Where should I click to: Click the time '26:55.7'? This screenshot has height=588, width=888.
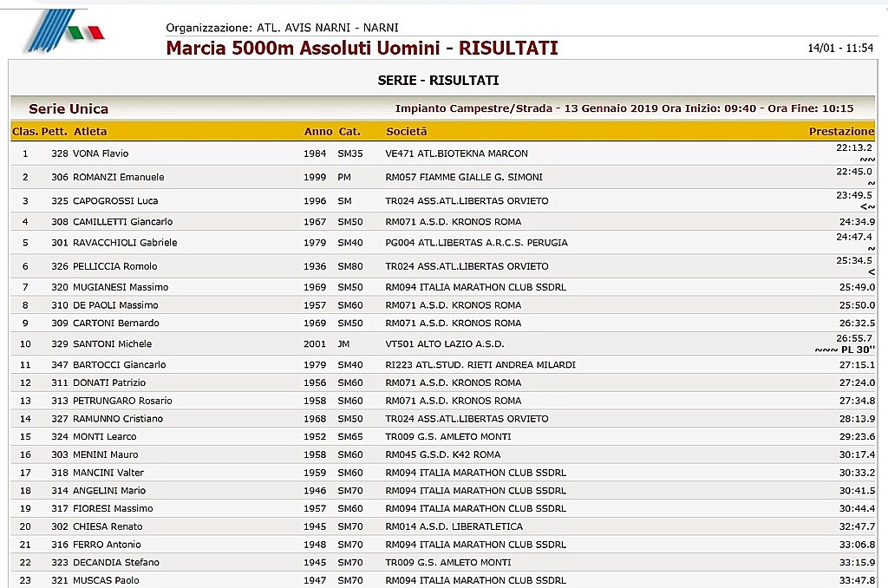tap(854, 339)
